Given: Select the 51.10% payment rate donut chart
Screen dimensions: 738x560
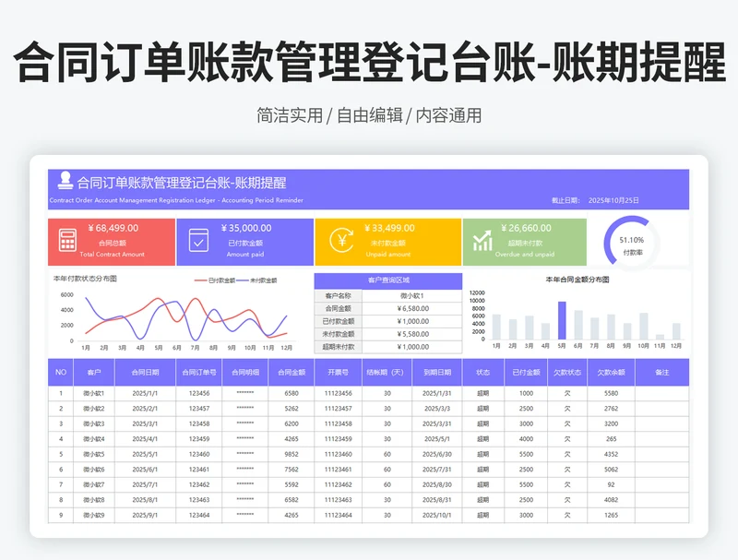Looking at the screenshot, I should tap(631, 243).
